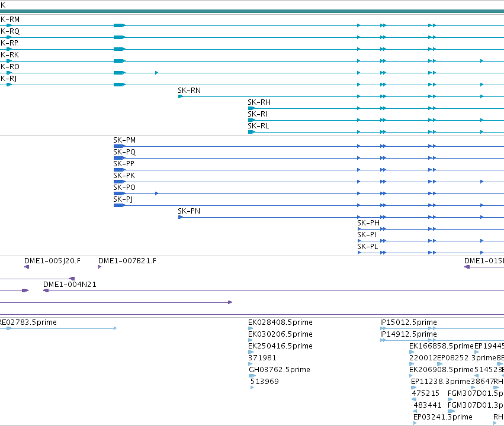Viewport: 504px width, 426px height.
Task: Click the SK-RN transcript label
Action: [x=190, y=91]
